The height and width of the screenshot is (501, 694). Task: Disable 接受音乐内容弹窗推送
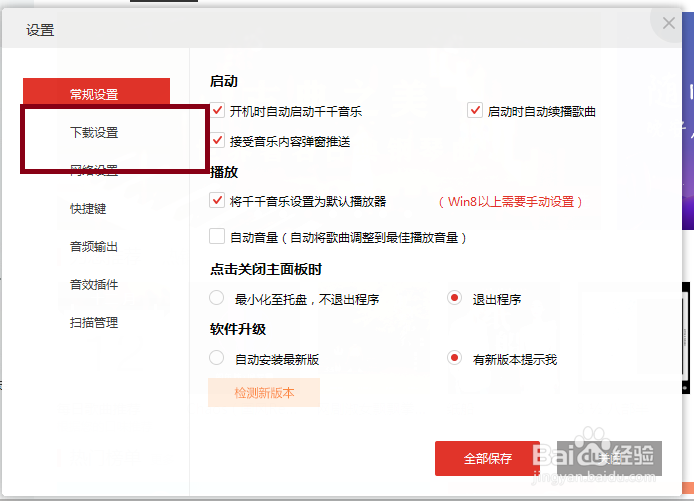[217, 141]
